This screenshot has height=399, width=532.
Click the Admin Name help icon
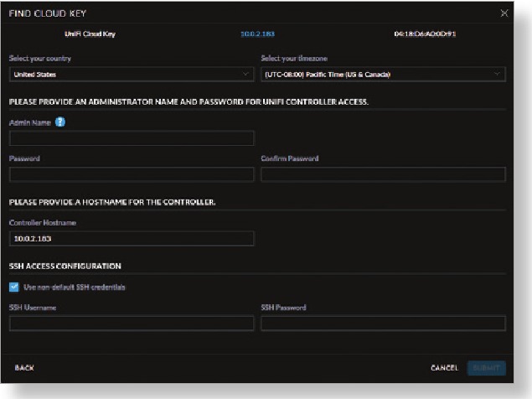59,122
